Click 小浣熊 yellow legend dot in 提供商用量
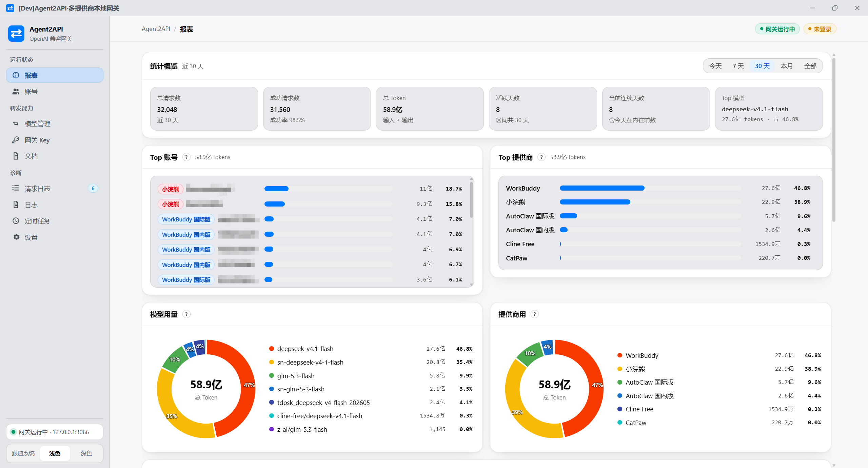This screenshot has height=468, width=868. tap(620, 369)
